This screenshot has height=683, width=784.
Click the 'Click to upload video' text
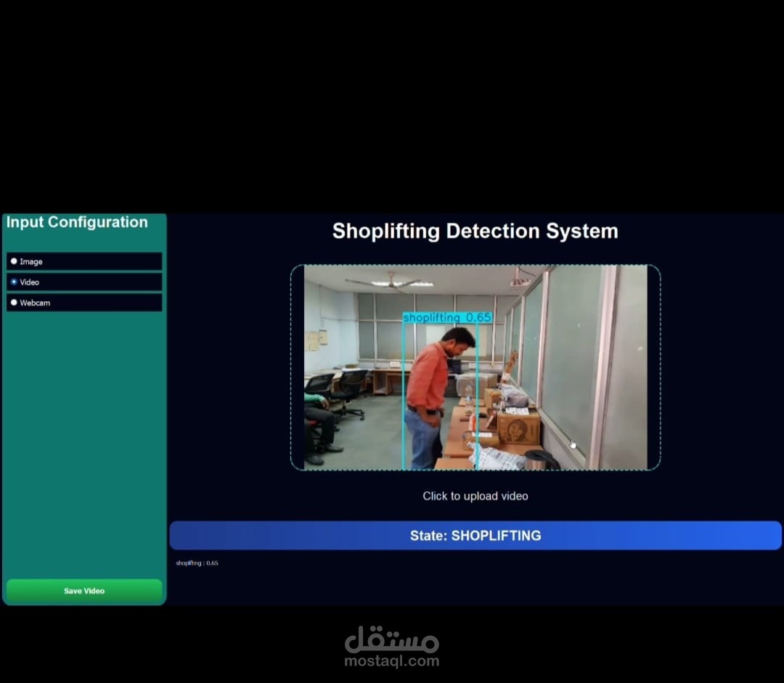click(475, 496)
